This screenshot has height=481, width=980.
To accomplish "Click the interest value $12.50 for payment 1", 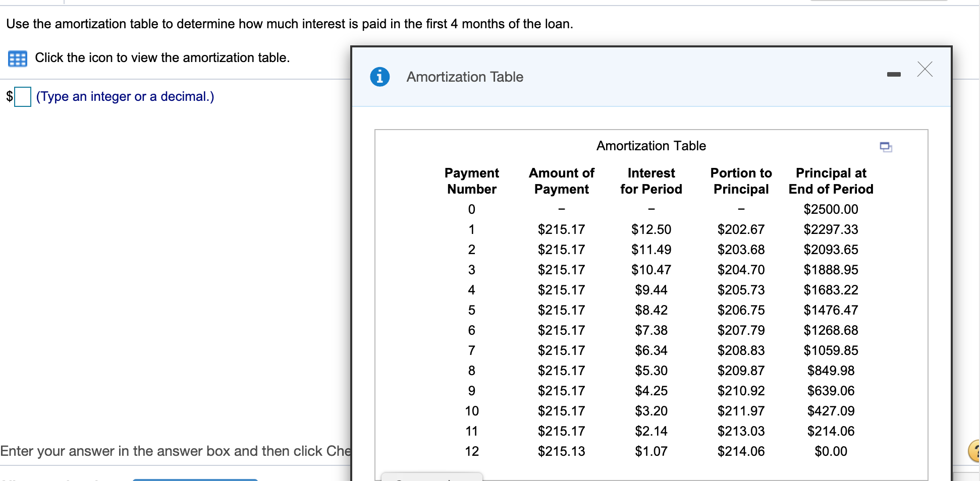I will click(x=651, y=229).
